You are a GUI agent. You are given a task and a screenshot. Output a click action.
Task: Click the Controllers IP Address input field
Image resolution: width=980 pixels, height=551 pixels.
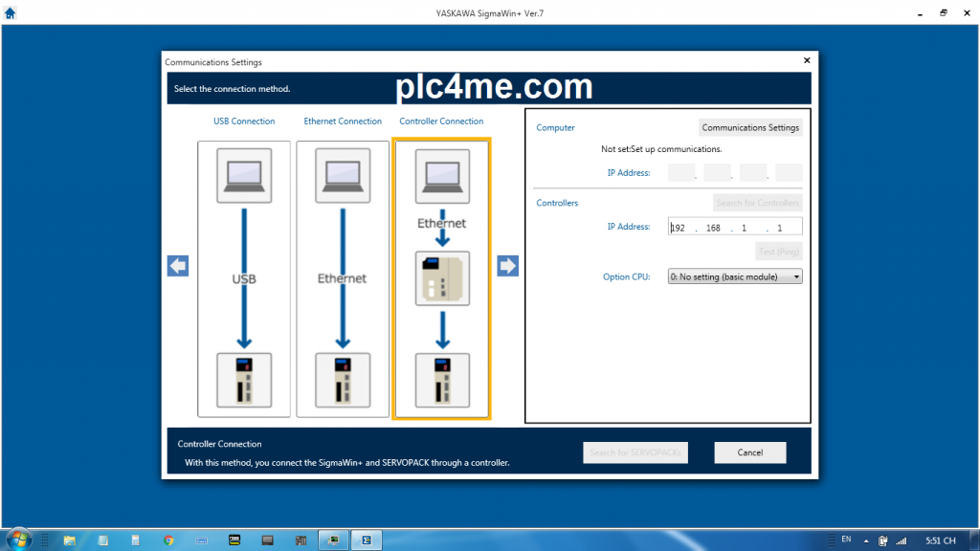(734, 228)
